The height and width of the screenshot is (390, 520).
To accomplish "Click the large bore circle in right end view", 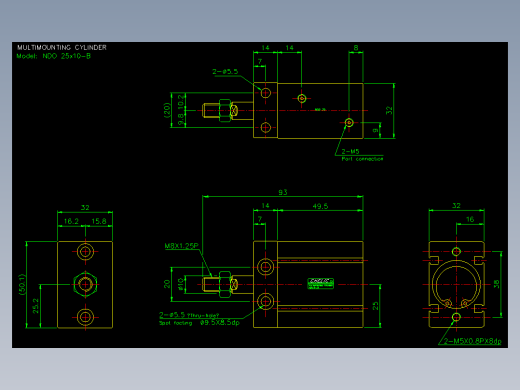I will (456, 284).
